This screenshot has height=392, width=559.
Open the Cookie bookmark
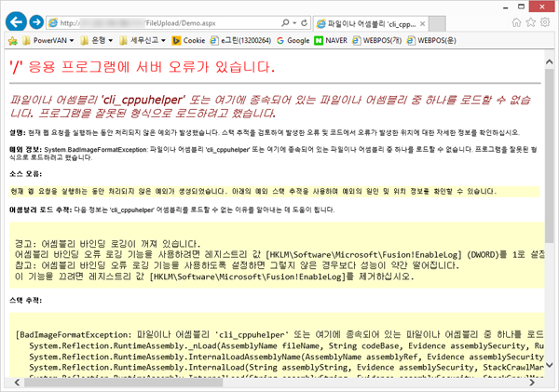[x=188, y=41]
